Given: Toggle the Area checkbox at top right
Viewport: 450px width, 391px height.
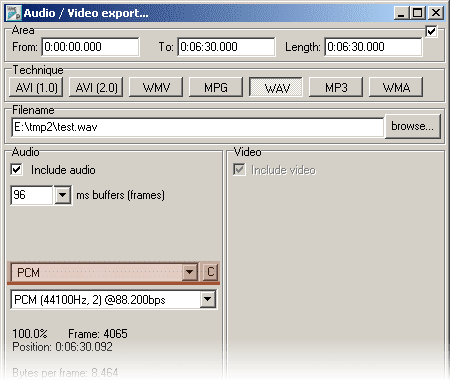Looking at the screenshot, I should (x=431, y=31).
